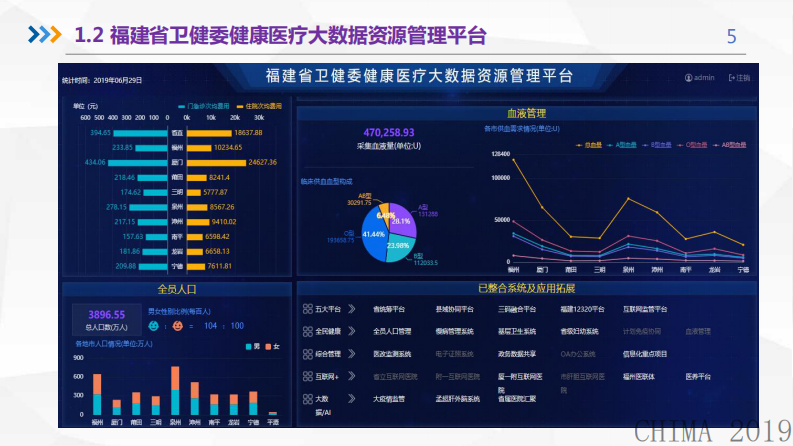Click the 厦门 orange bar 24627.36
The height and width of the screenshot is (446, 793).
tap(216, 163)
